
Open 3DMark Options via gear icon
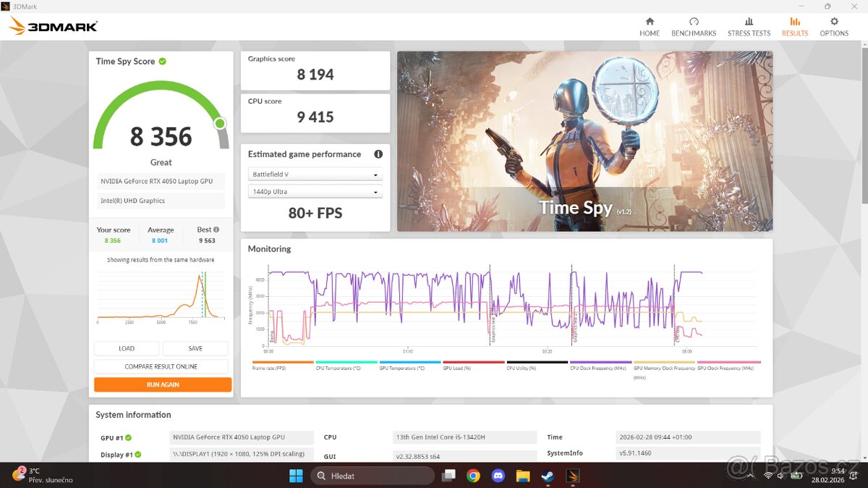(x=834, y=28)
